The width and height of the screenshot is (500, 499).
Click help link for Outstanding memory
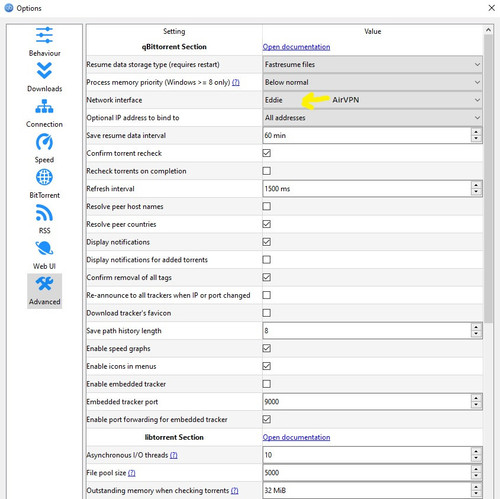235,491
